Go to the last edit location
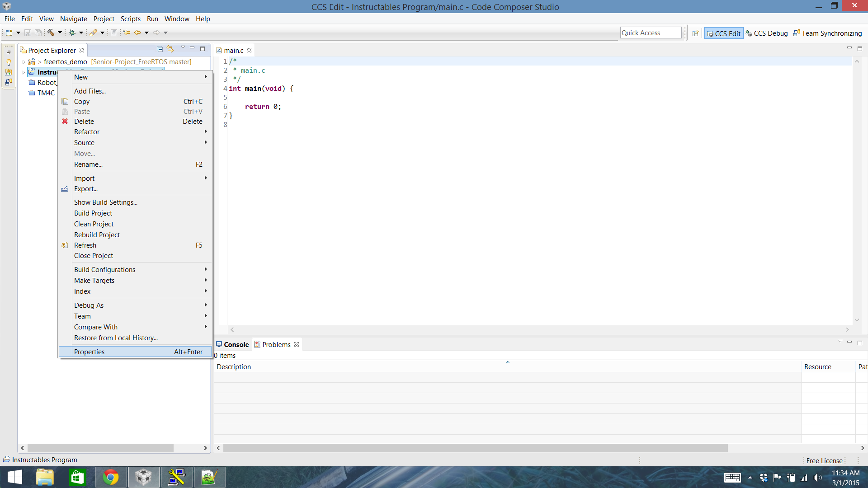The height and width of the screenshot is (488, 868). click(127, 33)
